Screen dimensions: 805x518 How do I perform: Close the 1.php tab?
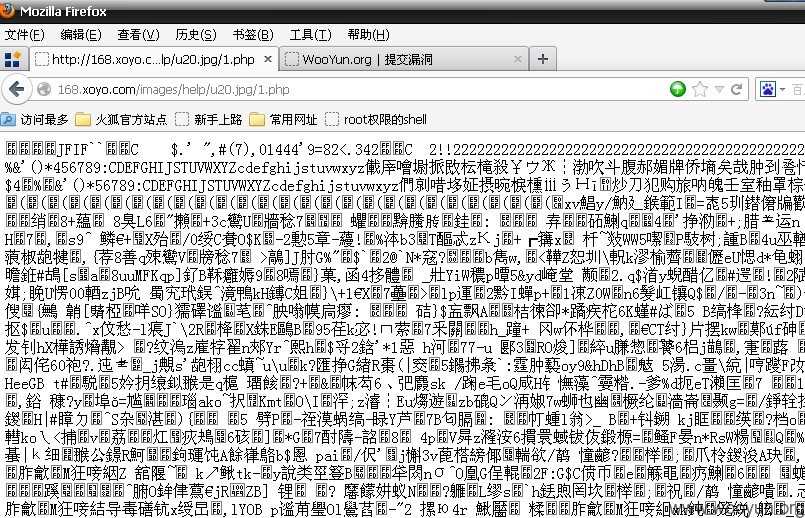point(267,60)
